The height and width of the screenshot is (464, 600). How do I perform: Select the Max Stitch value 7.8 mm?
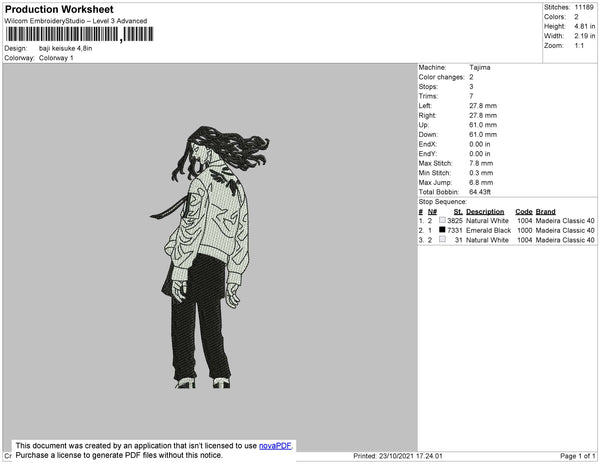(481, 163)
